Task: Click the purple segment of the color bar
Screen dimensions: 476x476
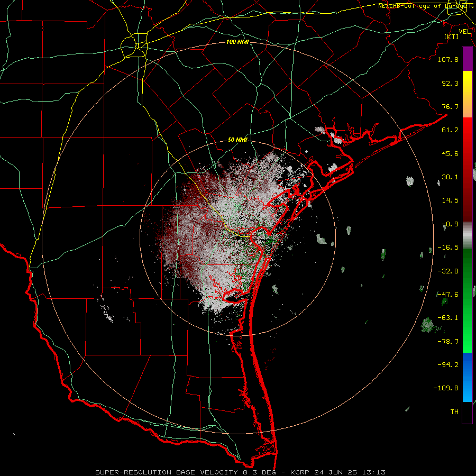Action: 467,59
